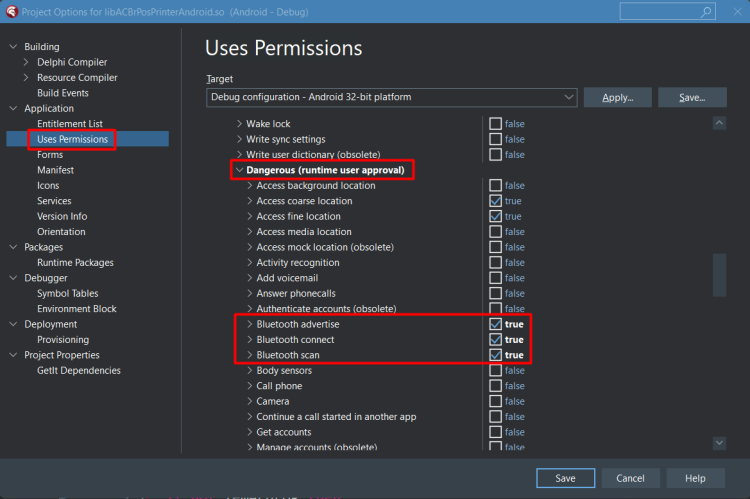Collapse the Dangerous permissions group

coord(239,170)
